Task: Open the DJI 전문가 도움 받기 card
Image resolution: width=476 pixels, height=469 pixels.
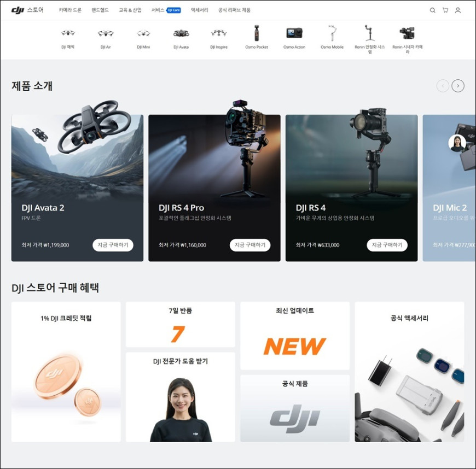Action: tap(181, 397)
